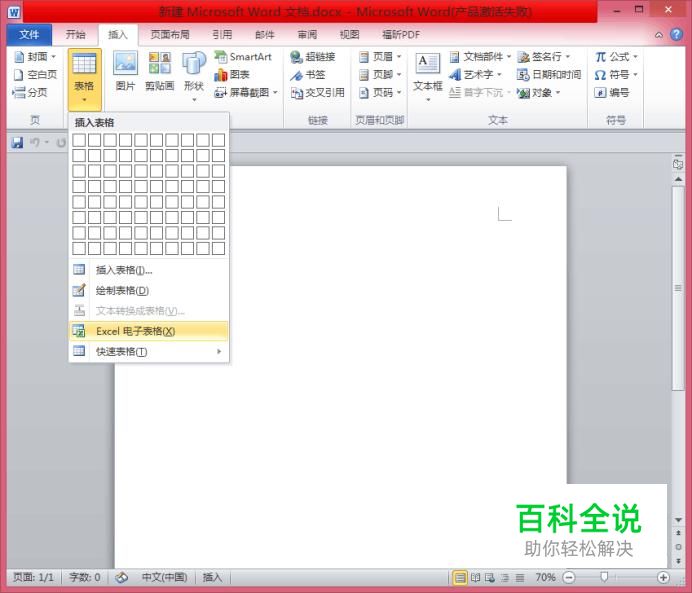The image size is (692, 593).
Task: Choose Excel 电子表格(X) menu entry
Action: pos(149,331)
